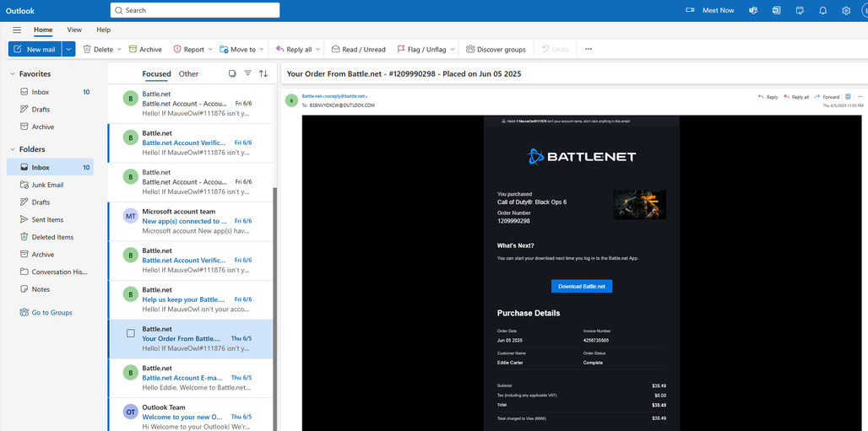Click the noreply@battle.net sender address
The width and height of the screenshot is (868, 431).
[x=344, y=96]
